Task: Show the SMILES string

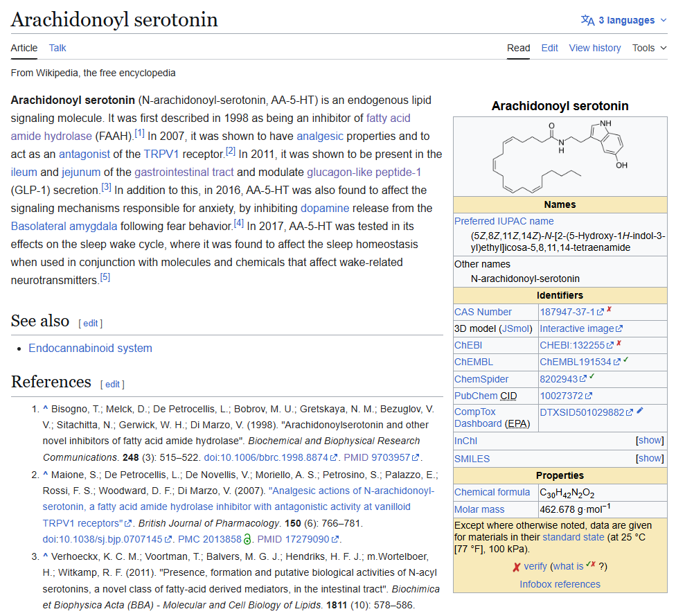Action: click(650, 459)
